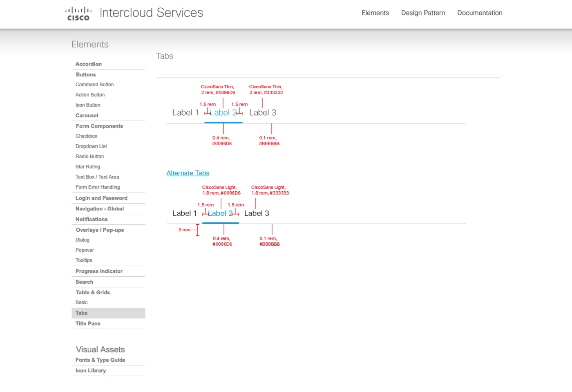
Task: Open the Basic sidebar entry
Action: pyautogui.click(x=81, y=302)
